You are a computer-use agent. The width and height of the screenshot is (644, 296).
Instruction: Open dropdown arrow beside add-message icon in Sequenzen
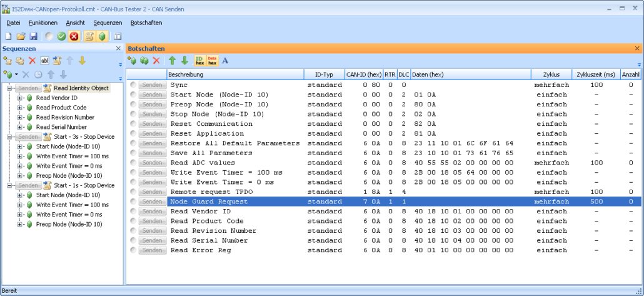point(16,74)
